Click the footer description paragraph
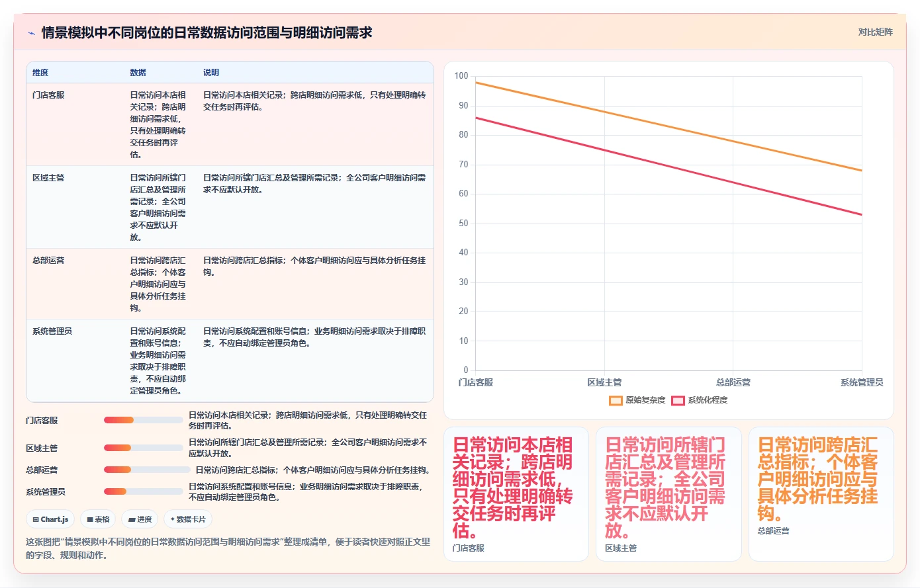This screenshot has width=920, height=588. (x=228, y=548)
